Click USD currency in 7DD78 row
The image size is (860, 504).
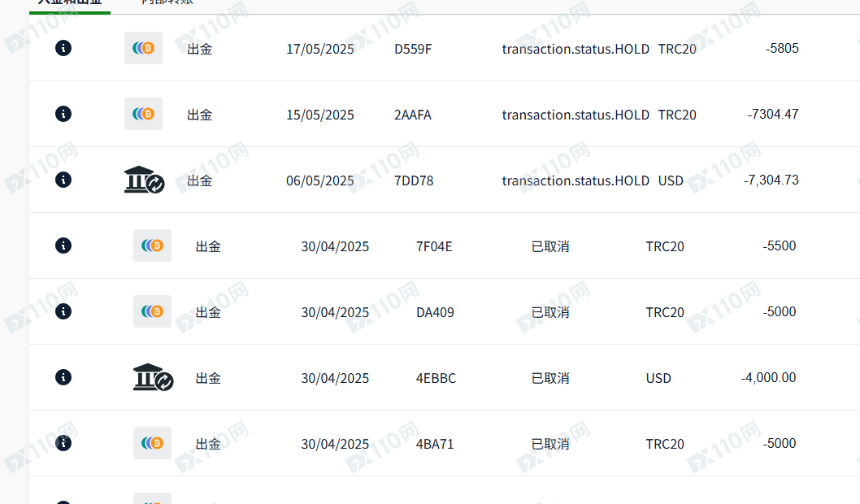(x=671, y=181)
